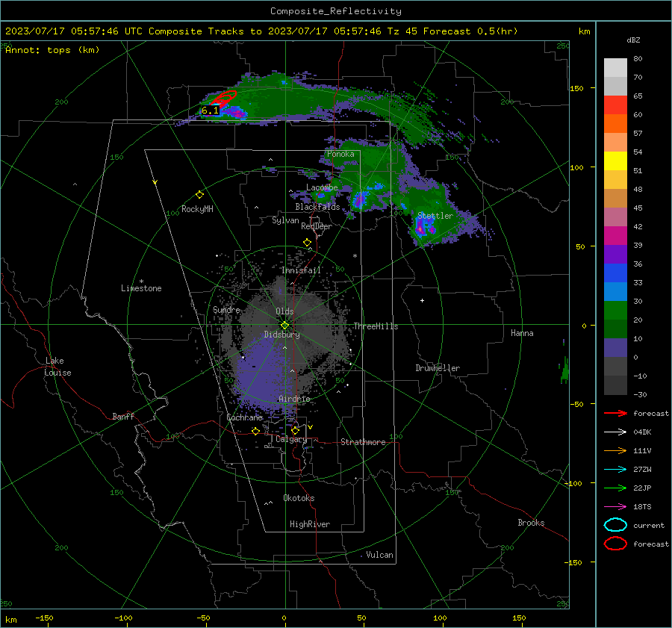Click the 6.1 storm top annotation
This screenshot has height=628, width=672.
tap(210, 111)
